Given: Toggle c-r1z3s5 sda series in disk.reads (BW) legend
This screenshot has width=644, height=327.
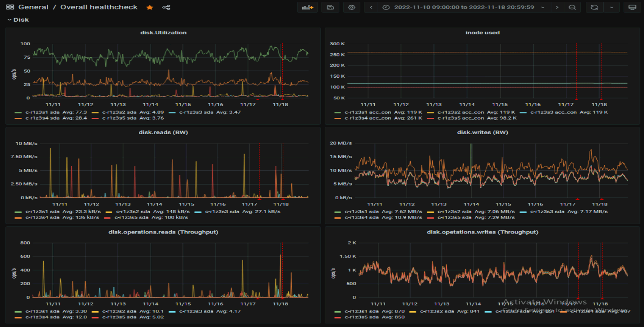Looking at the screenshot, I should click(x=131, y=217).
